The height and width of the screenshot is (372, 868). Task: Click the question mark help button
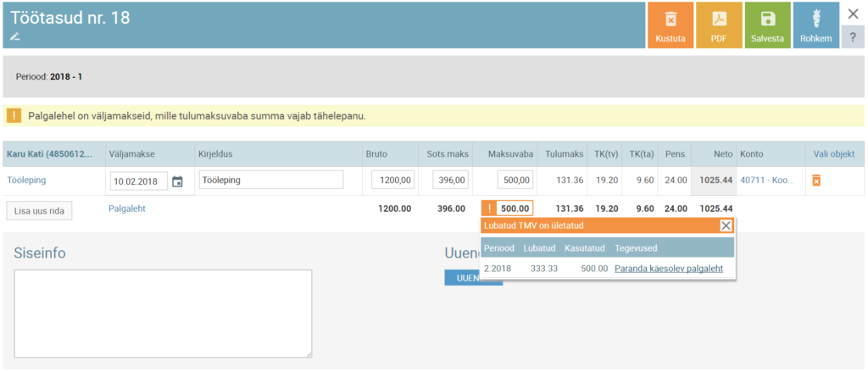click(x=853, y=38)
